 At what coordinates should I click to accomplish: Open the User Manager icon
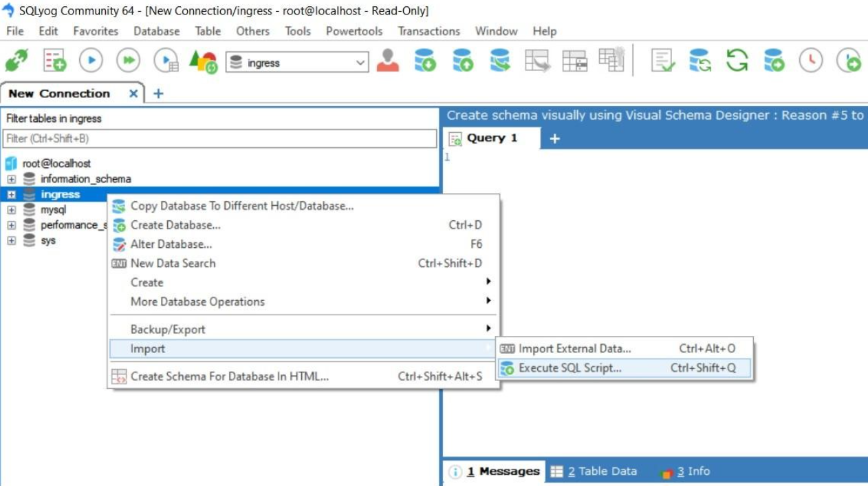coord(387,61)
